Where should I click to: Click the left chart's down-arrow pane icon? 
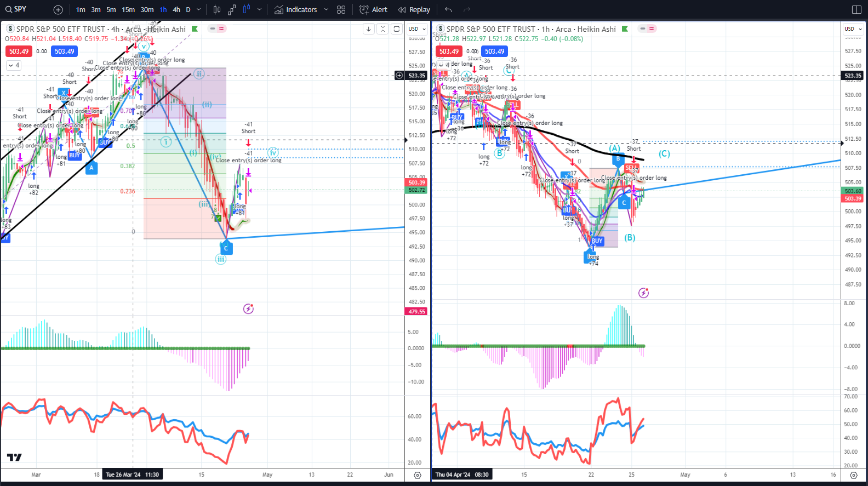pyautogui.click(x=369, y=29)
